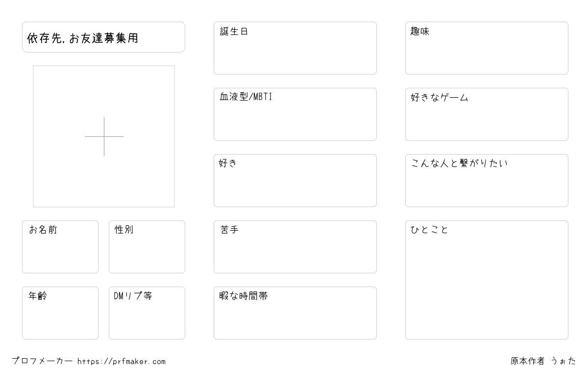Select the 依存先,お友達募集用 title box
The image size is (588, 368).
(103, 37)
